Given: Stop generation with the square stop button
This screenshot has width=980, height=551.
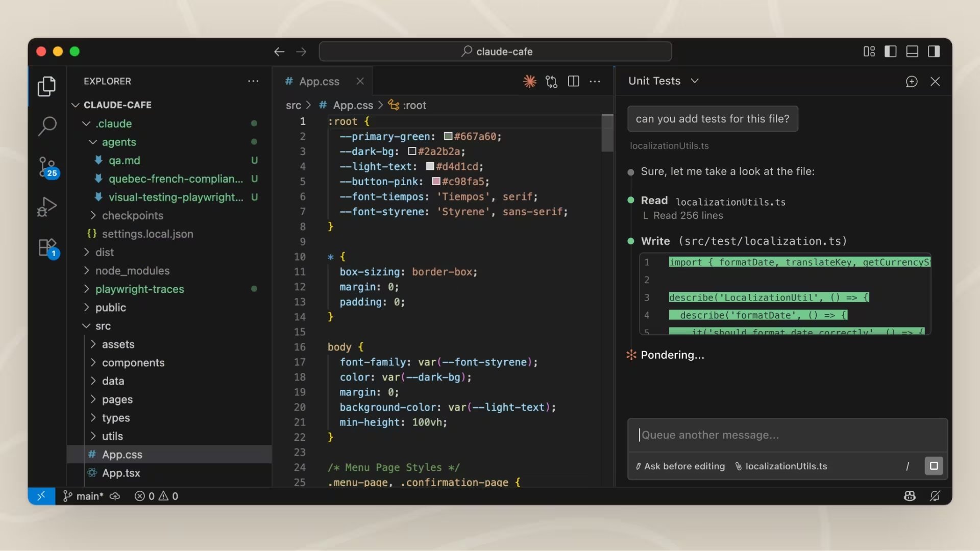Looking at the screenshot, I should coord(934,466).
